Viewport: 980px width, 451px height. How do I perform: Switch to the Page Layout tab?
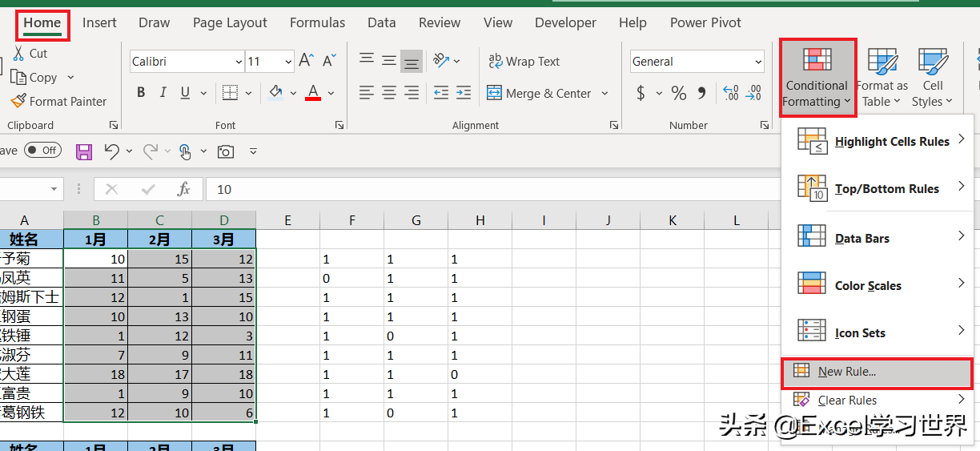tap(230, 22)
